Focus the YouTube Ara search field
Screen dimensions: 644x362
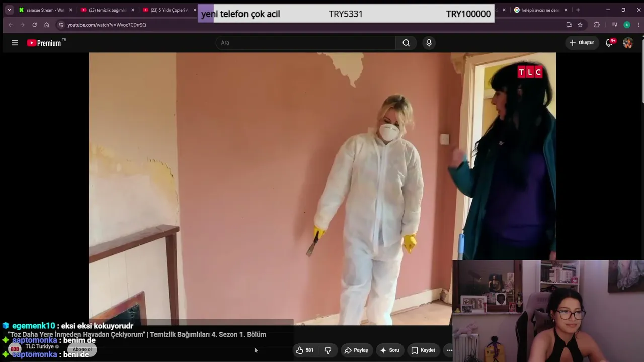[x=305, y=43]
